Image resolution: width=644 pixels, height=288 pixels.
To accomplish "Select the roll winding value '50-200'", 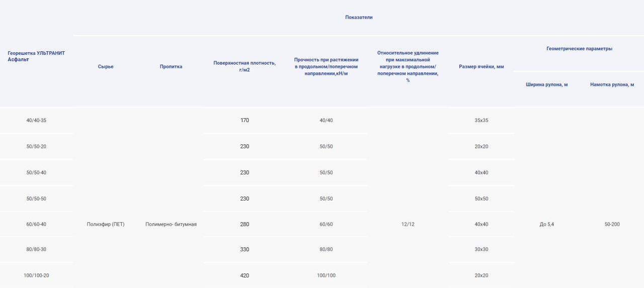I will click(612, 224).
